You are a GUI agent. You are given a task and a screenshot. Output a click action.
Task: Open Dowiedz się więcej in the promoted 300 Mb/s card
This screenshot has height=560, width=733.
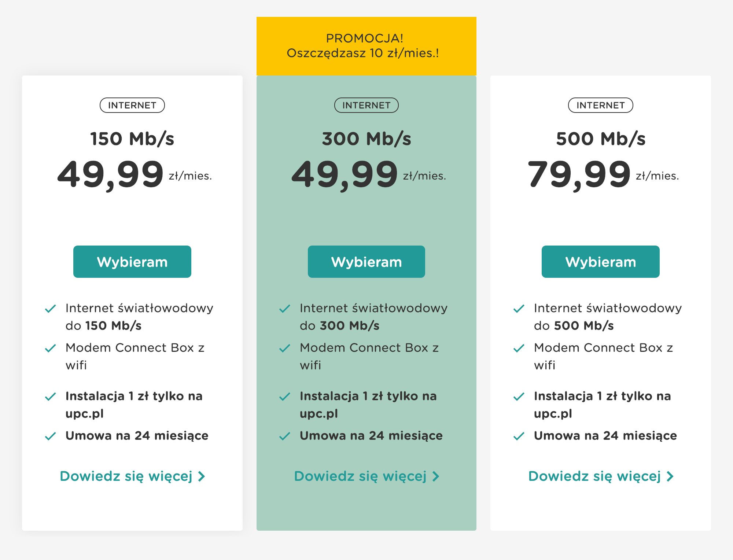coord(366,476)
